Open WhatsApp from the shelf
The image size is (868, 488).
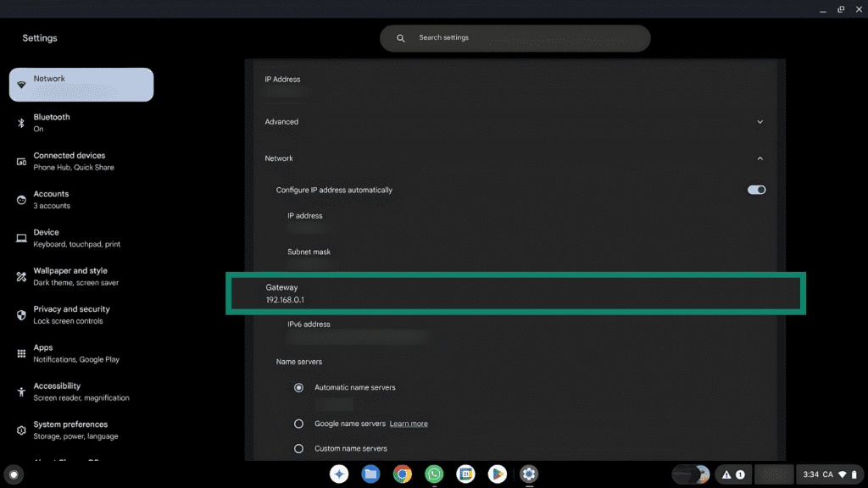click(434, 474)
